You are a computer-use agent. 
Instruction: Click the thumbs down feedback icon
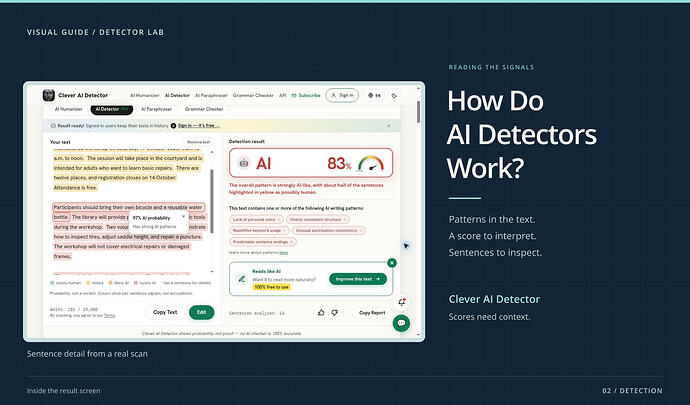[335, 313]
